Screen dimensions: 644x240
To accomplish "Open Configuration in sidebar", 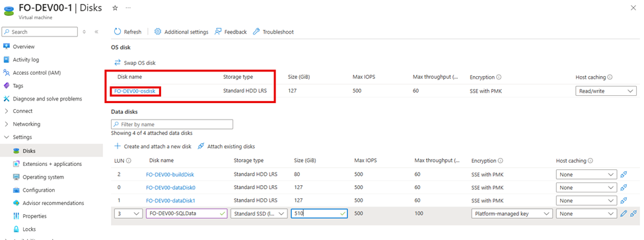I will pos(38,190).
